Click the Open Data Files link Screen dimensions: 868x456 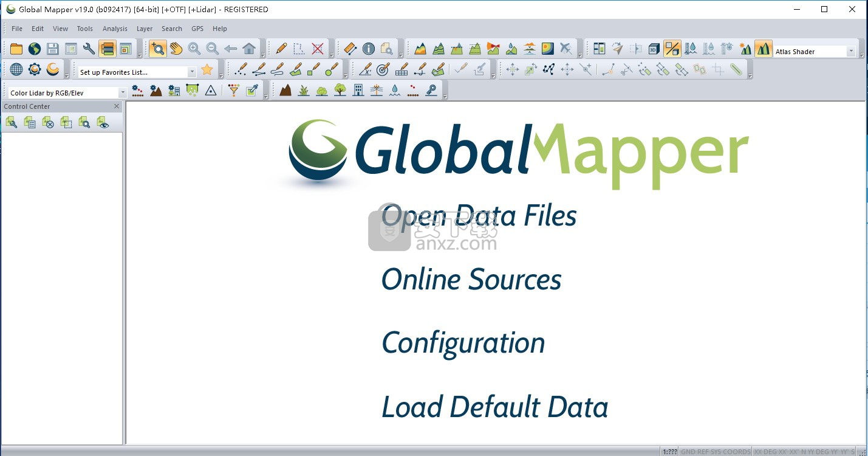479,216
